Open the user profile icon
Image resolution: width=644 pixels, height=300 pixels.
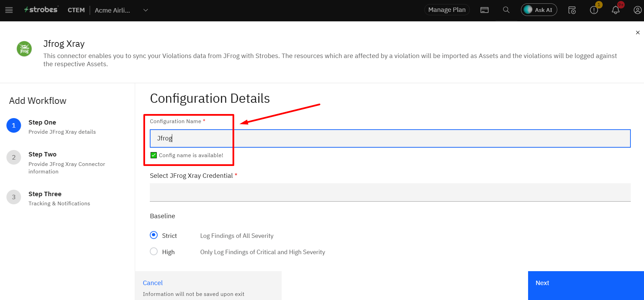pyautogui.click(x=637, y=10)
